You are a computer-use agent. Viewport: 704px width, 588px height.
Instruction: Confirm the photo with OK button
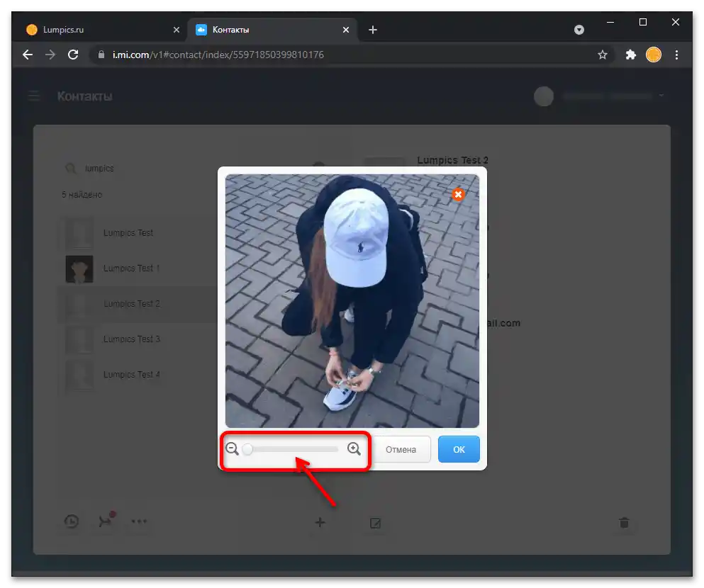coord(459,449)
